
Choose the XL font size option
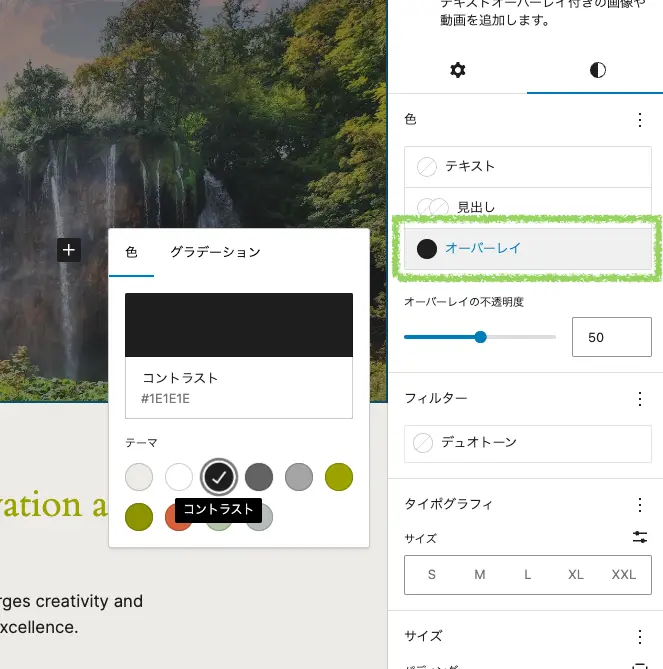click(576, 575)
